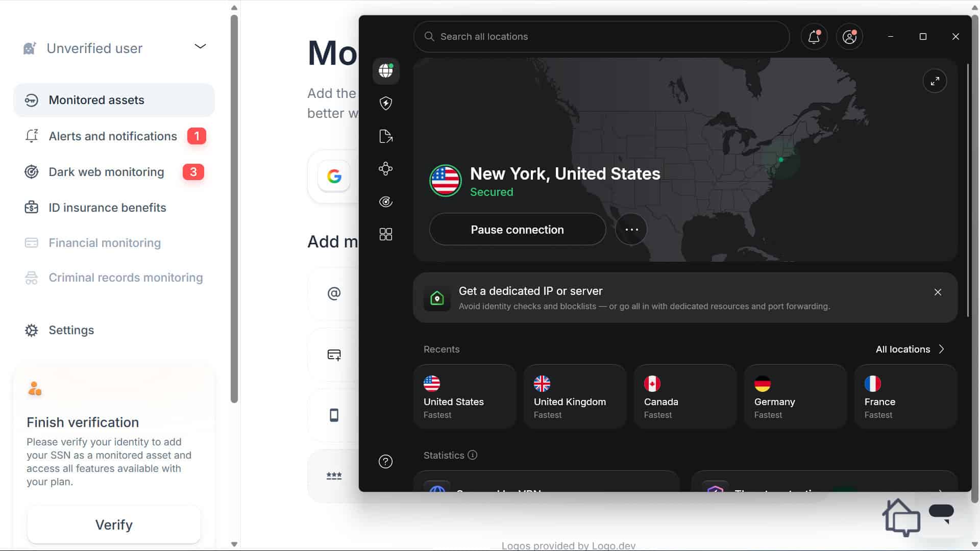Connect to United Kingdom fastest server
Screen dimensions: 980x551
tap(575, 396)
